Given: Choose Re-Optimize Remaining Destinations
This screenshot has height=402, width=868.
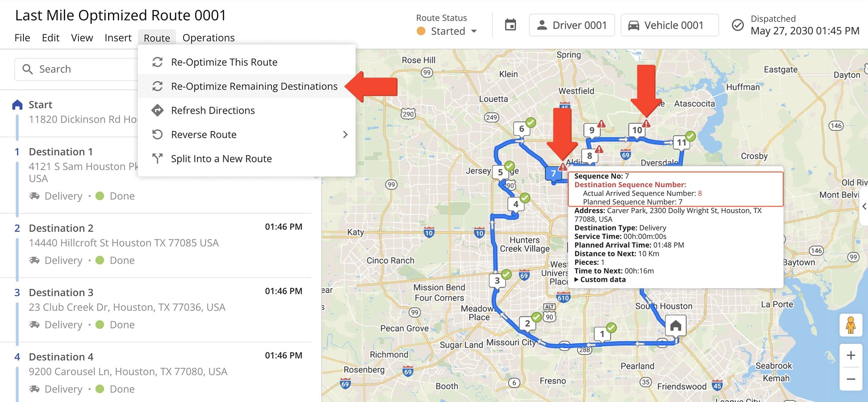Looking at the screenshot, I should click(x=247, y=86).
